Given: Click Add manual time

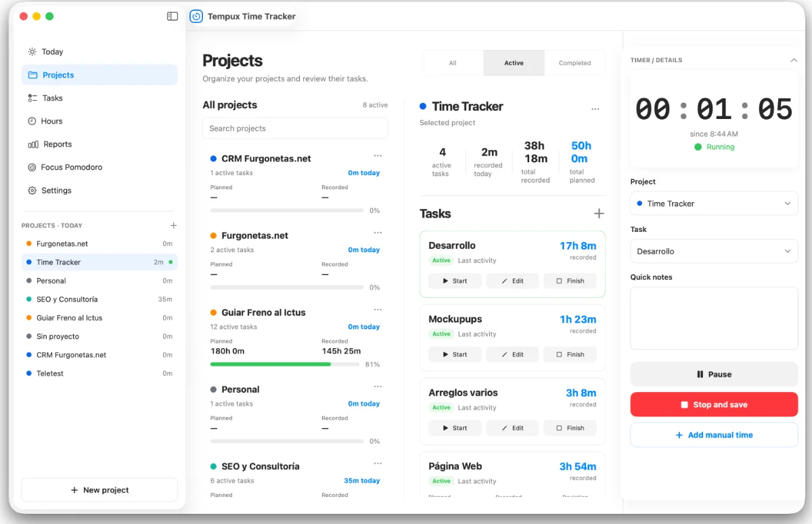Looking at the screenshot, I should pos(714,435).
